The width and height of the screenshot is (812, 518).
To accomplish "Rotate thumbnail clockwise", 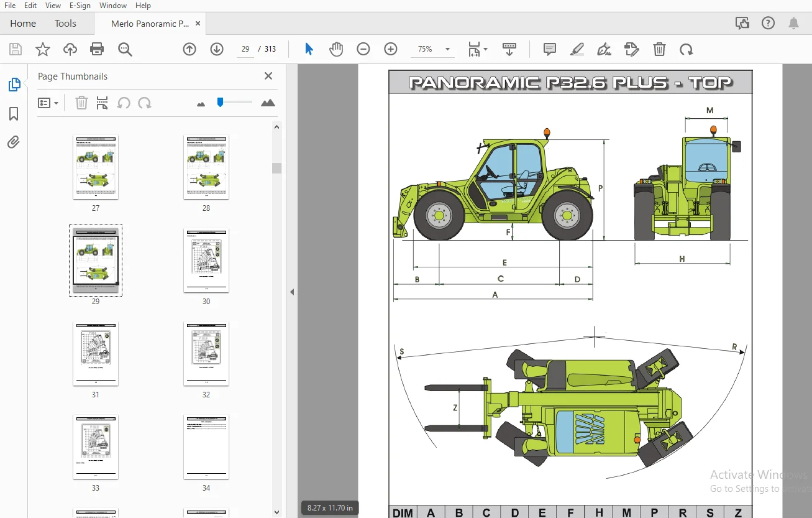I will (x=145, y=103).
